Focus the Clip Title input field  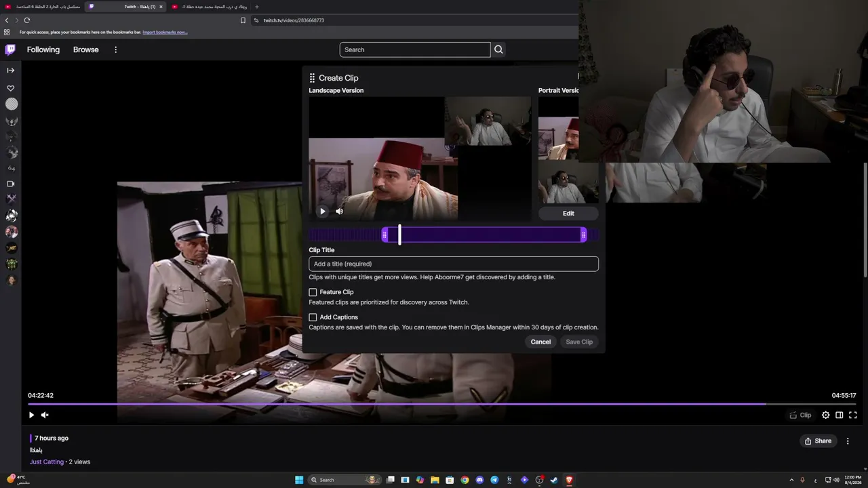tap(454, 264)
